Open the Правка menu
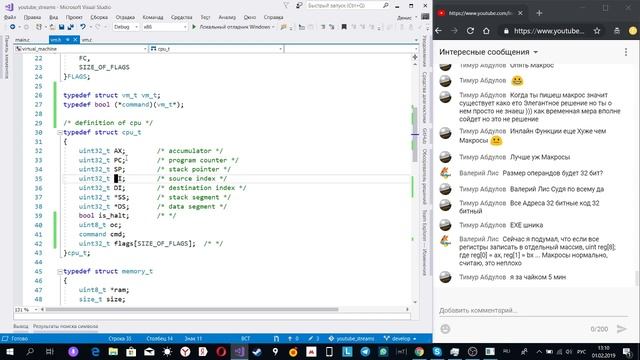The image size is (640, 360). click(x=32, y=17)
